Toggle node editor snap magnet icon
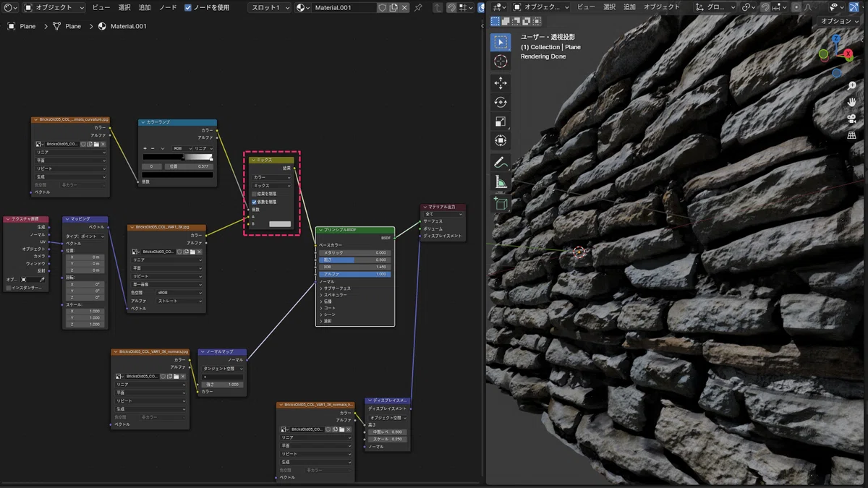 coord(451,7)
